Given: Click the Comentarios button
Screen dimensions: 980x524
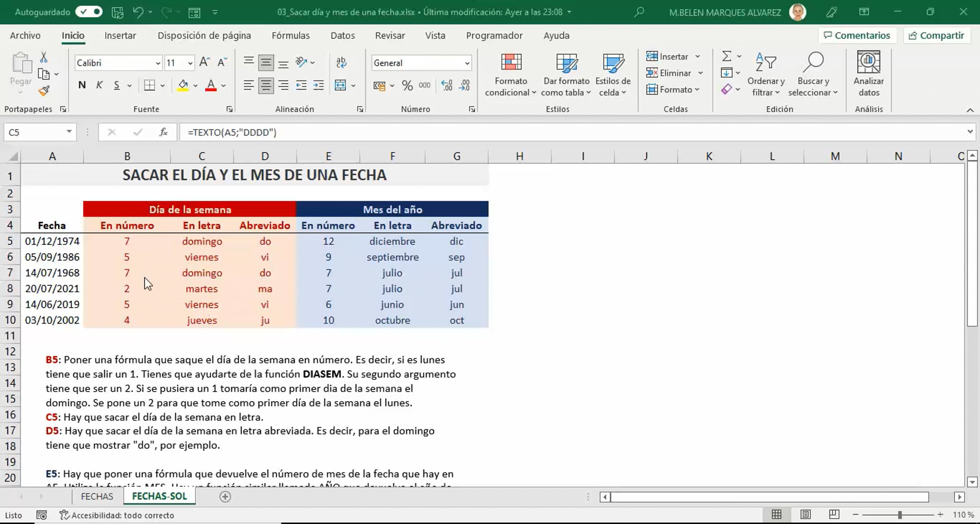Looking at the screenshot, I should [x=857, y=36].
